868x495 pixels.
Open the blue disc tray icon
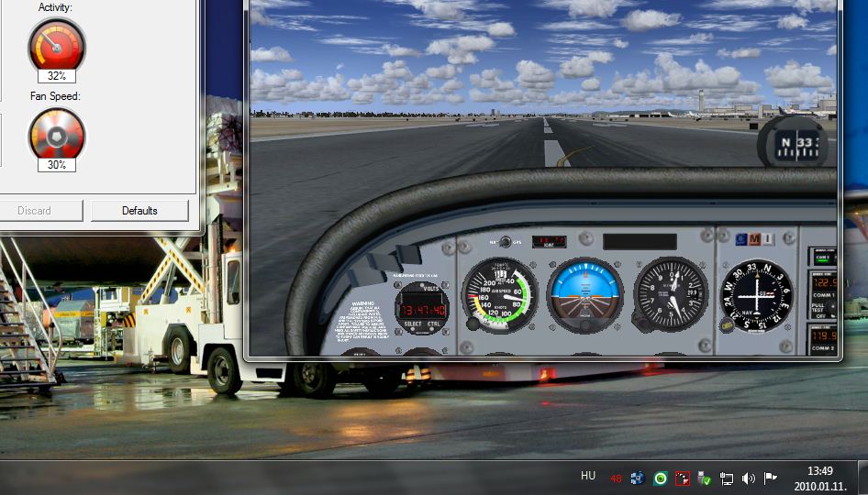638,478
